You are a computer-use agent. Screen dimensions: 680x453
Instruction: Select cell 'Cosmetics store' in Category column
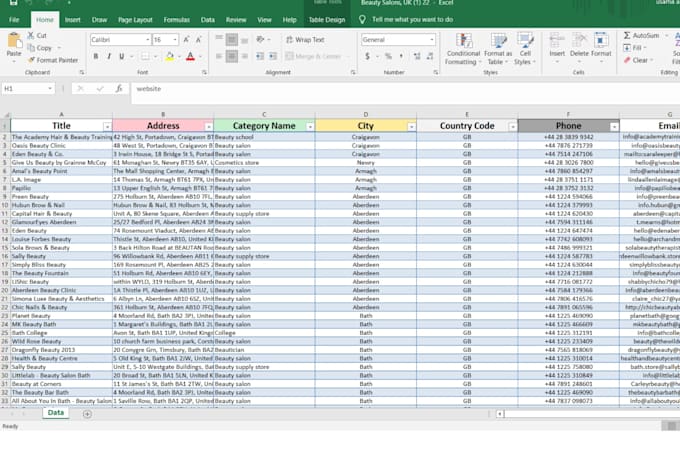264,163
